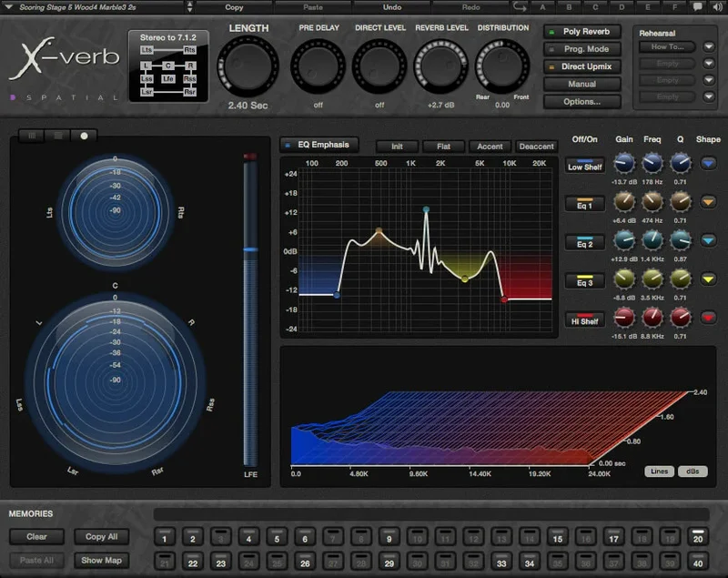This screenshot has width=728, height=578.
Task: Select the list view icon above meters
Action: tap(58, 136)
